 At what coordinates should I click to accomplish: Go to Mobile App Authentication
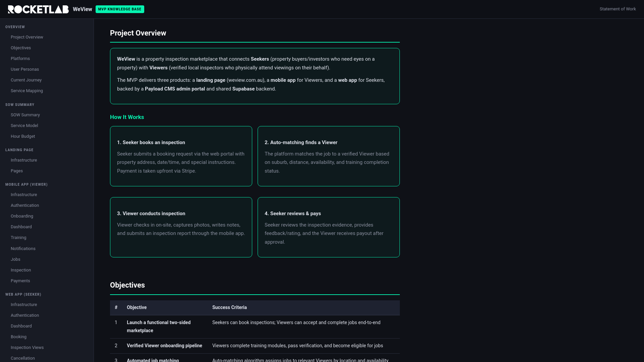click(25, 205)
